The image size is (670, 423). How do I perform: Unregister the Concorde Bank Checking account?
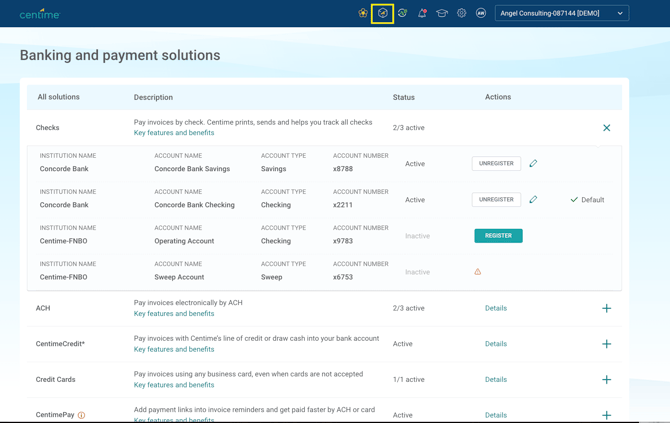click(496, 200)
